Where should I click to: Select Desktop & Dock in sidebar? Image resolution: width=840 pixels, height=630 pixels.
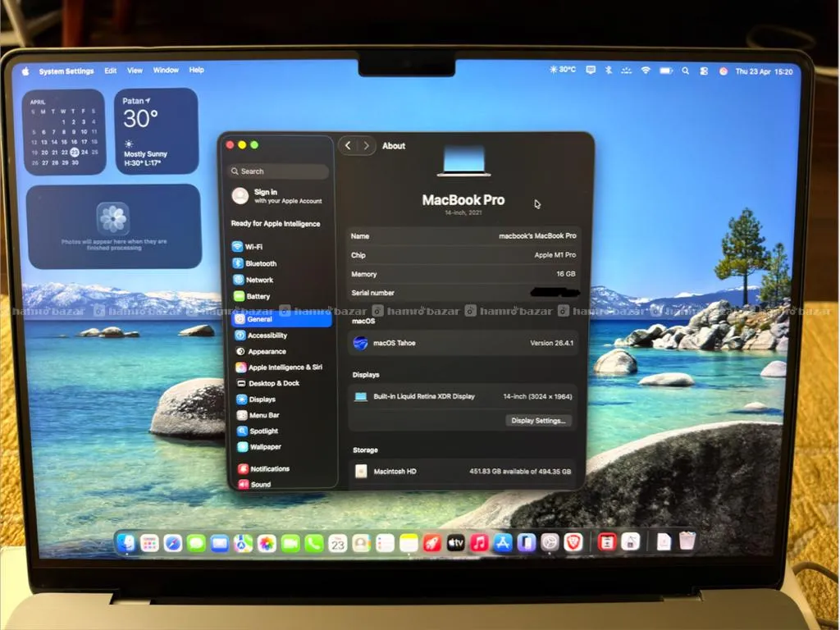(273, 383)
